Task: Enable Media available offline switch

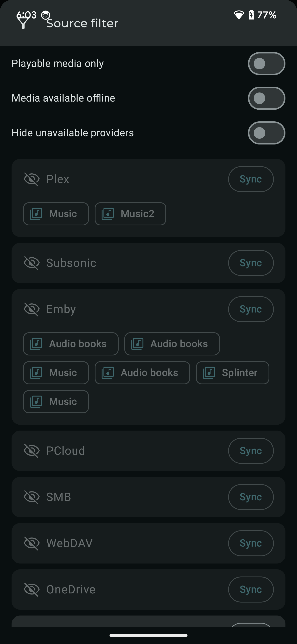Action: click(x=266, y=98)
